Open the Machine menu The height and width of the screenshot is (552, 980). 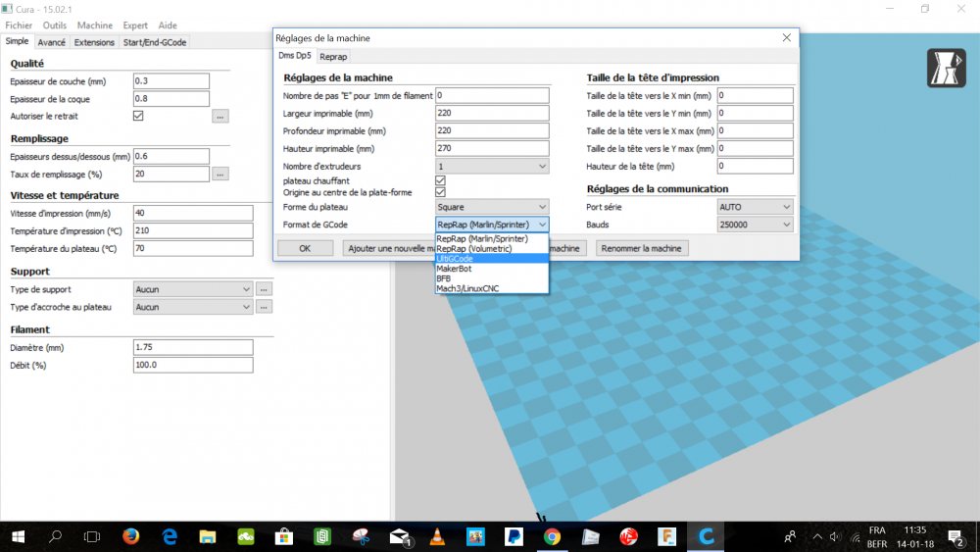(95, 25)
